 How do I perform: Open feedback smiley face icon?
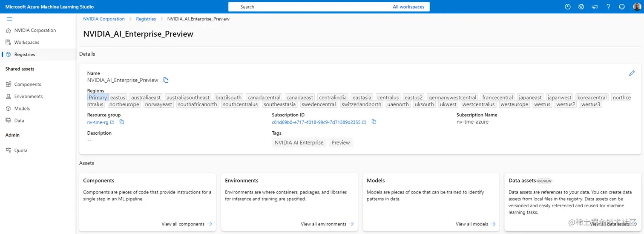622,7
